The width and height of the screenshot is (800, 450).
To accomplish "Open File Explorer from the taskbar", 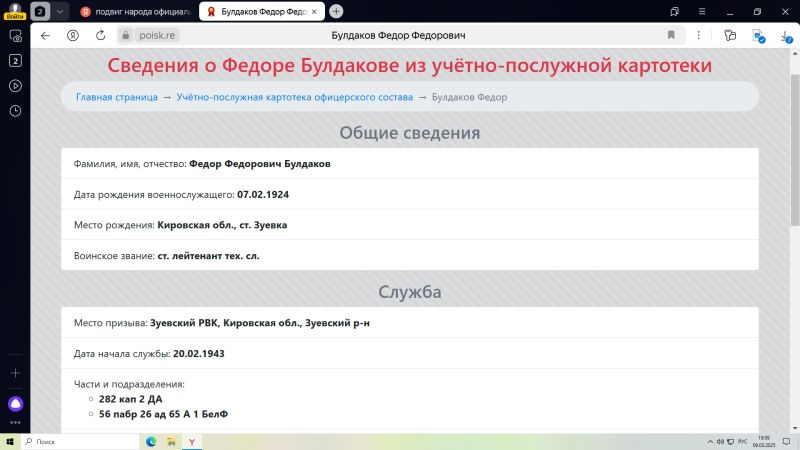I will pos(171,442).
